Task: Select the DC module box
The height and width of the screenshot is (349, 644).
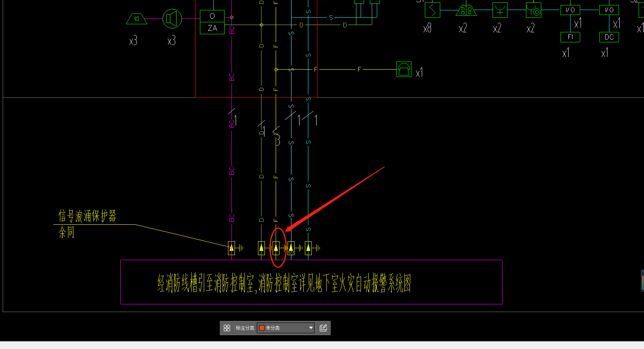Action: click(609, 37)
